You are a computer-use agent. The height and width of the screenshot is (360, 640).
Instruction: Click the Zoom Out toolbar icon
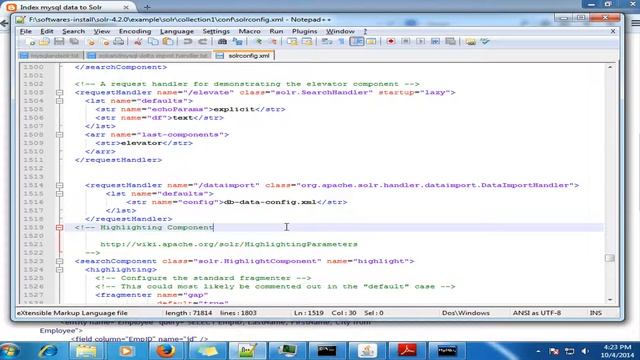click(x=273, y=42)
